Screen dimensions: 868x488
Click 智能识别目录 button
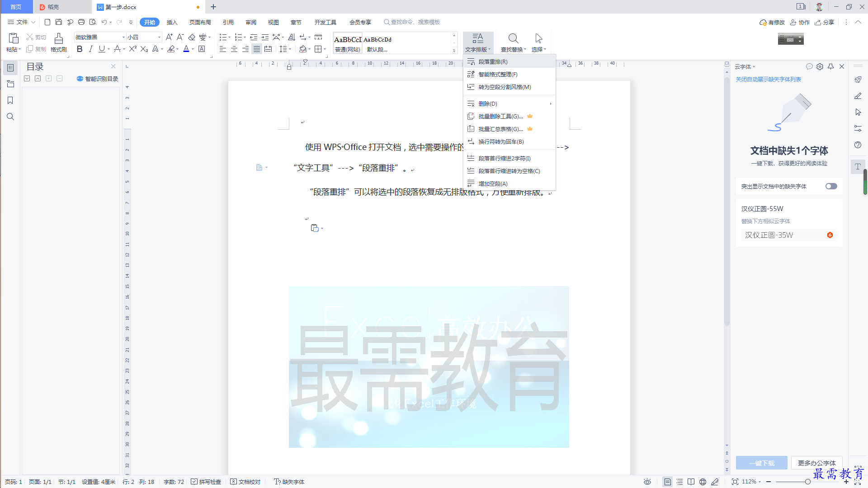[97, 79]
